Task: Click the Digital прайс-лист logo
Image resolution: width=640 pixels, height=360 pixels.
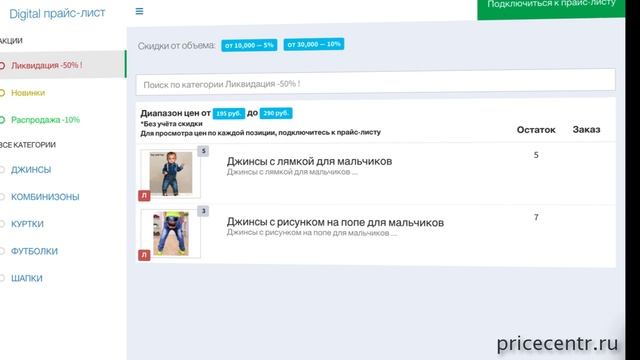Action: [57, 13]
